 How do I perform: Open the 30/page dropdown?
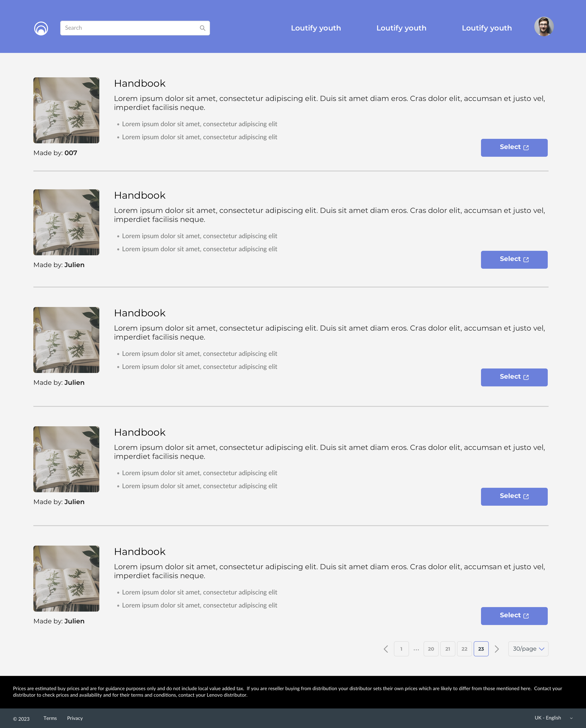coord(528,649)
